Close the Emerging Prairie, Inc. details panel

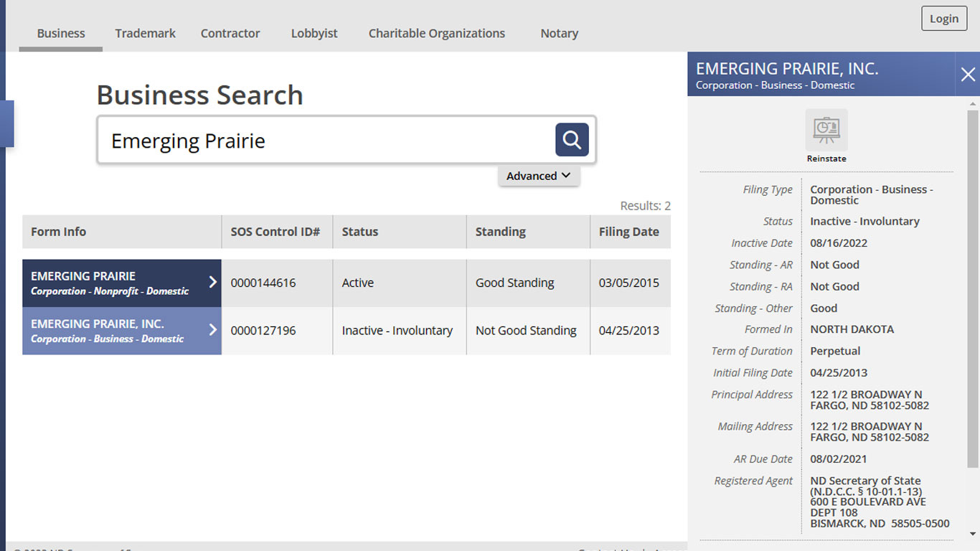pos(968,74)
